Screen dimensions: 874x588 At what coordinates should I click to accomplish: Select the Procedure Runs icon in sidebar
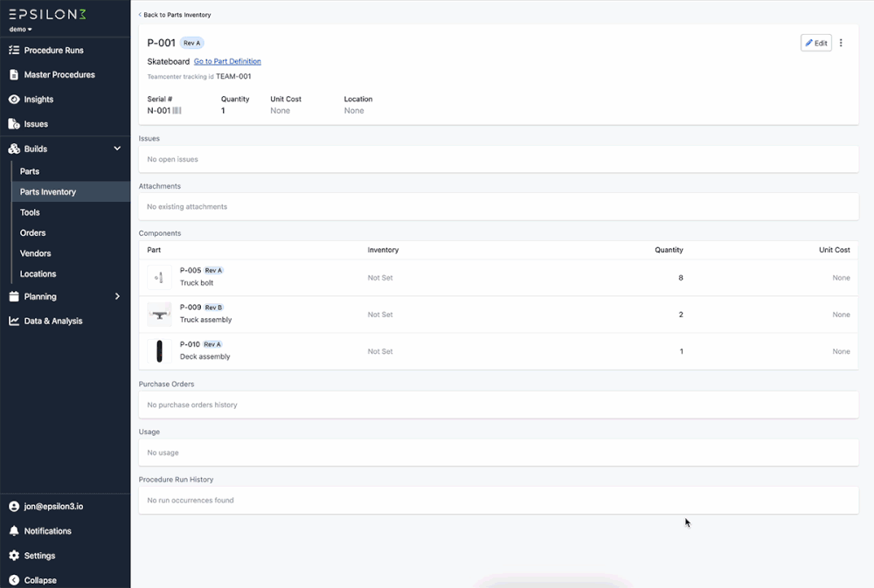tap(15, 50)
